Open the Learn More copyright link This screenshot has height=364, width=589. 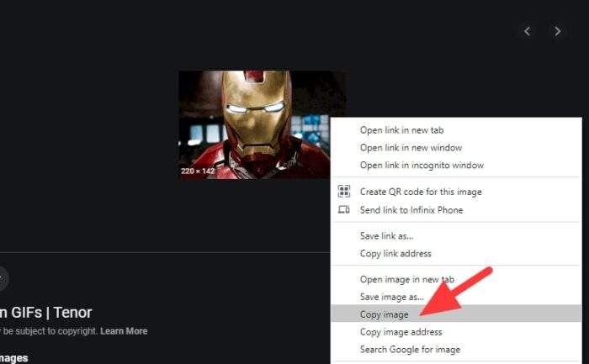[x=124, y=331]
